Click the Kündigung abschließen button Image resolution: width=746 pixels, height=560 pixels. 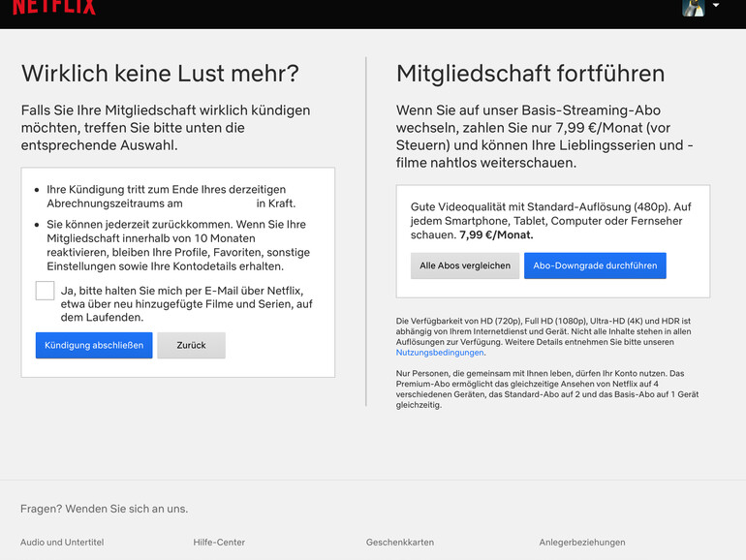click(x=94, y=345)
